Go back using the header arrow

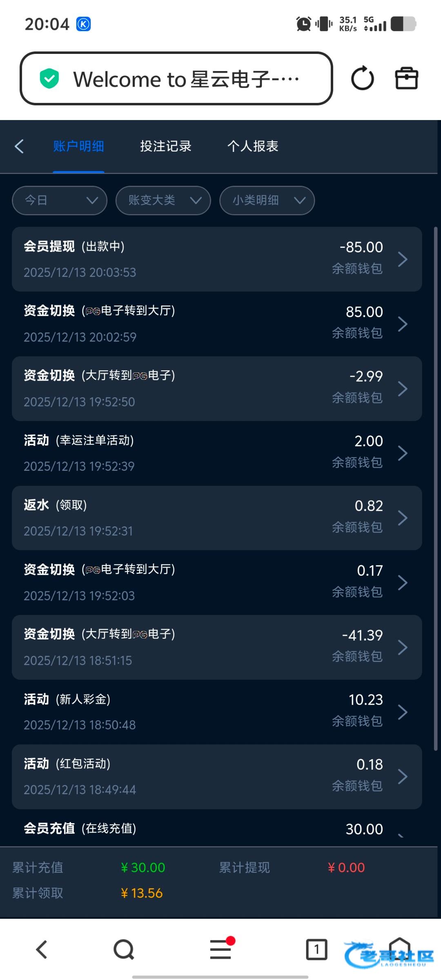pyautogui.click(x=19, y=146)
